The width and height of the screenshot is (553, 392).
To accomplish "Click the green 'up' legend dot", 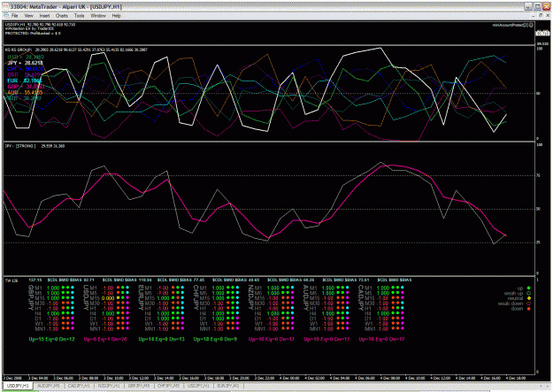I will [x=528, y=288].
